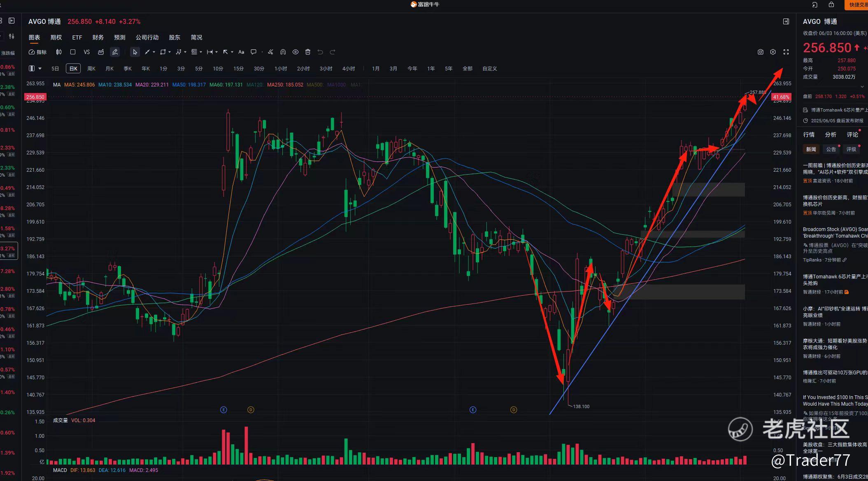Expand the Fibonacci tool dropdown arrow
The width and height of the screenshot is (868, 481).
pos(201,52)
